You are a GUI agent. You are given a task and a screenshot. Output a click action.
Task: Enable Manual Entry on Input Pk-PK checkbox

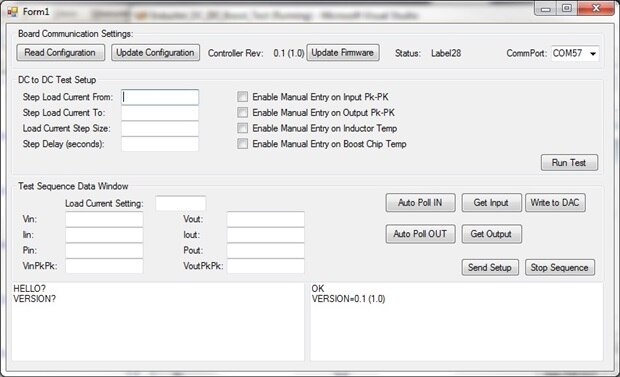point(242,97)
